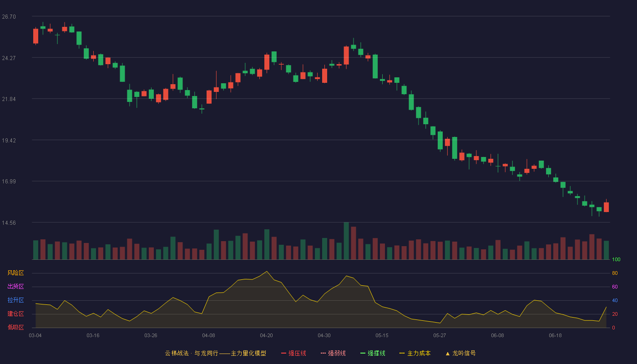This screenshot has width=637, height=364.
Task: Select the 低吸区 zone label
Action: pos(15,327)
